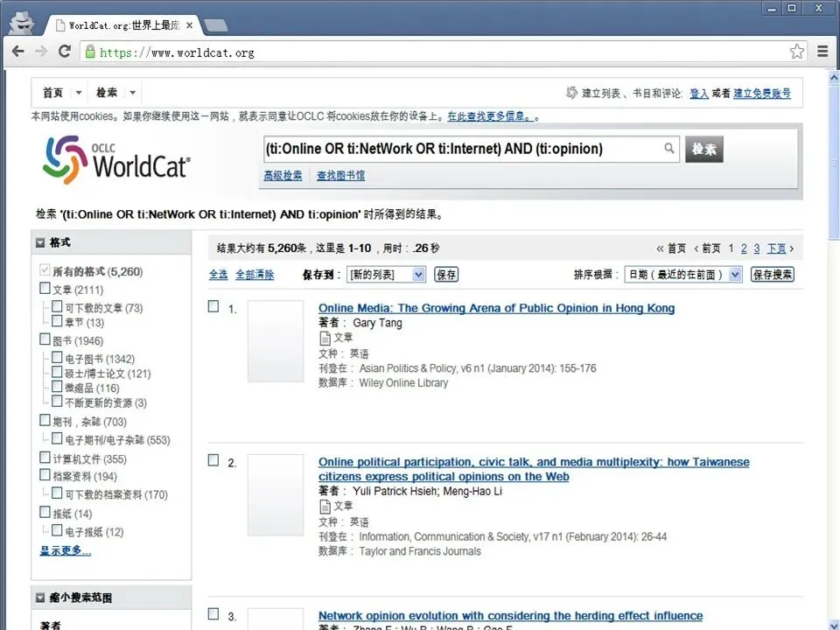Select result 1 checkbox
This screenshot has width=840, height=630.
click(x=213, y=306)
